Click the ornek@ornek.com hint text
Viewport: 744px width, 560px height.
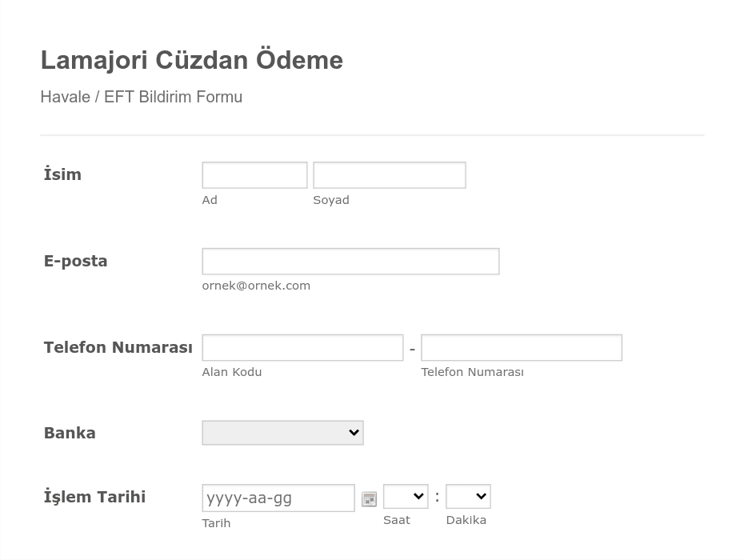point(256,286)
